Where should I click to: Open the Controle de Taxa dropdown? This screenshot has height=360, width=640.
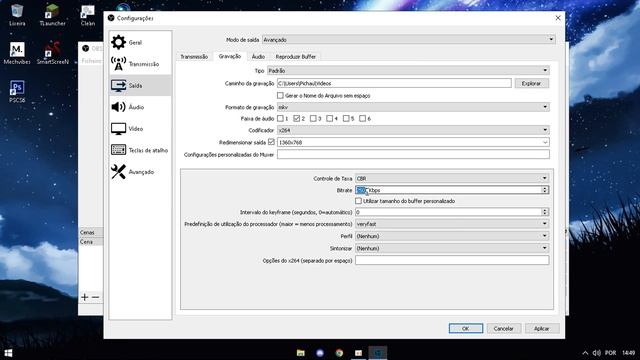tap(452, 178)
